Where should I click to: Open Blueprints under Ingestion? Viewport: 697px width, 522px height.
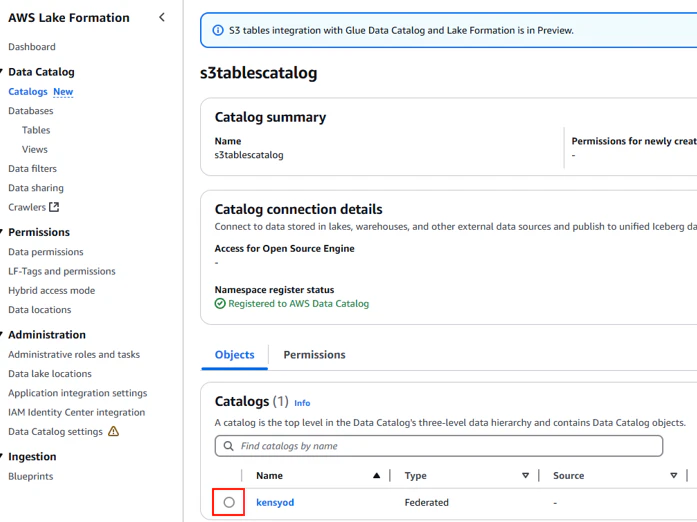pyautogui.click(x=31, y=476)
